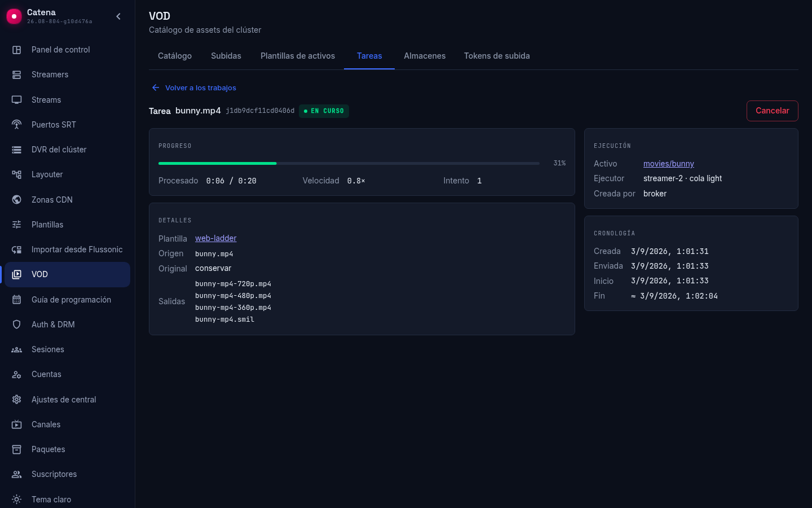Open the Plantillas de activos tab

(298, 56)
